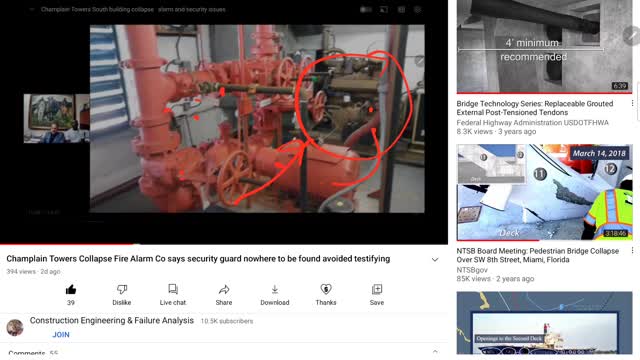Click the Dislike thumbs-down icon
Screen dimensions: 640x360
pyautogui.click(x=122, y=289)
